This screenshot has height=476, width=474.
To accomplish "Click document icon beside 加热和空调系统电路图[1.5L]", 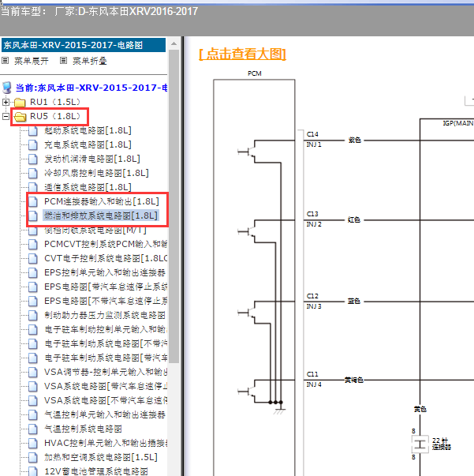I will coord(33,458).
